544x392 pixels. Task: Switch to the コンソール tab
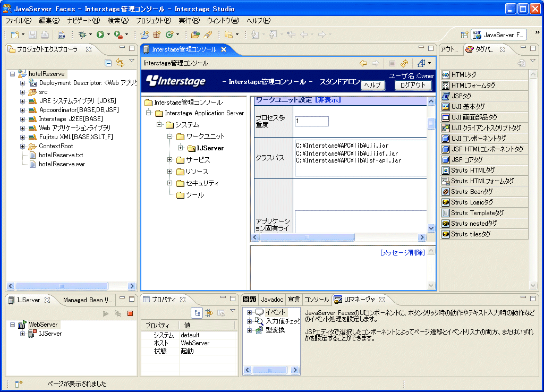(x=317, y=300)
